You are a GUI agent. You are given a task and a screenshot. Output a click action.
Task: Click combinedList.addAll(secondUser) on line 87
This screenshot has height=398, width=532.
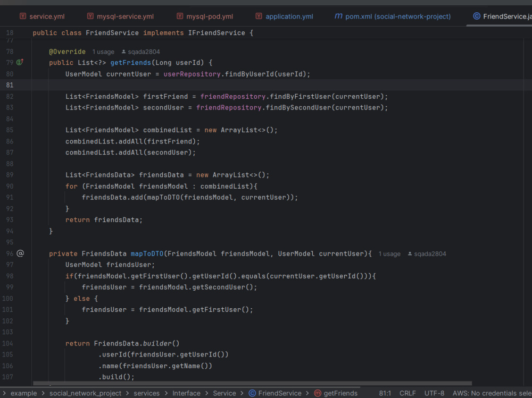(131, 153)
